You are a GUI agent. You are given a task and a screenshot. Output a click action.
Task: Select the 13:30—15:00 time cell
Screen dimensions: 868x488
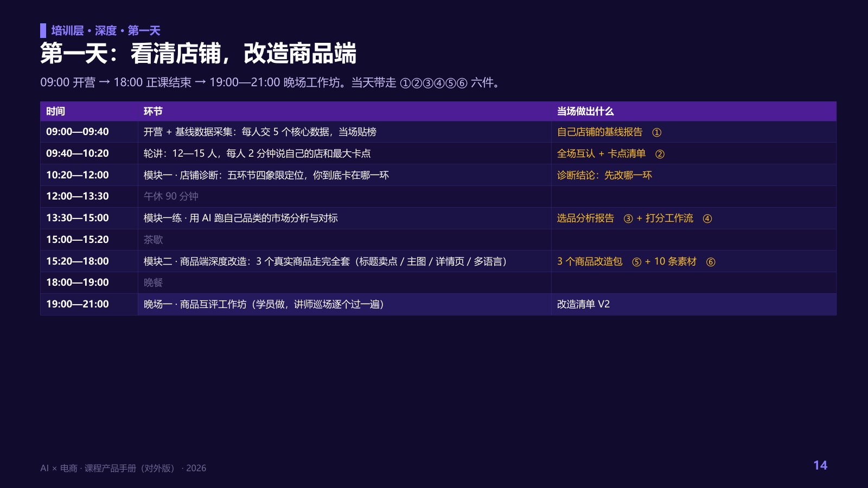(x=89, y=218)
